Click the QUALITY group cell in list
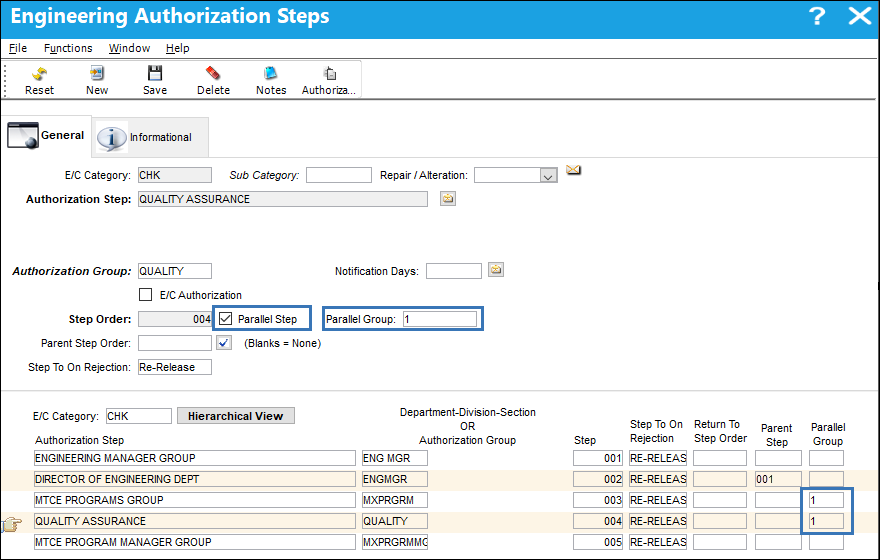This screenshot has height=560, width=880. pyautogui.click(x=395, y=521)
